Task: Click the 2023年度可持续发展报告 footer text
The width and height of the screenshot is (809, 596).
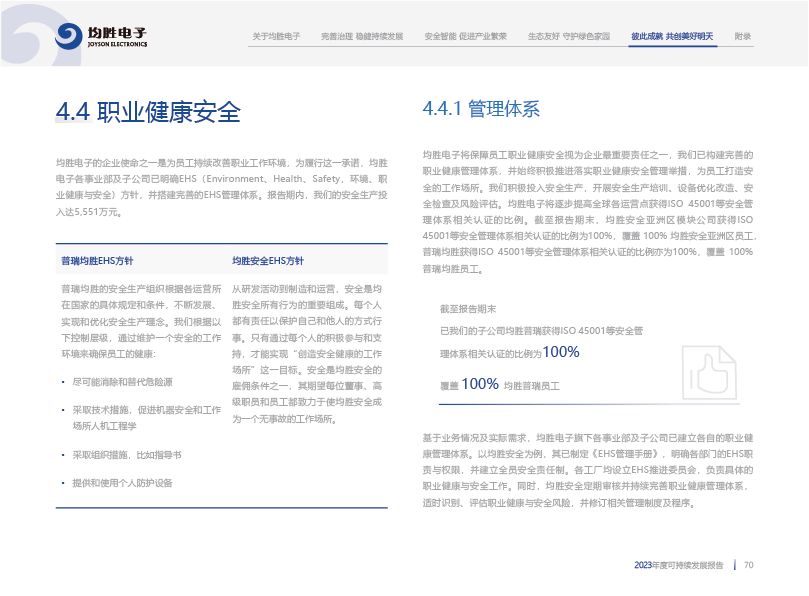Action: tap(678, 565)
